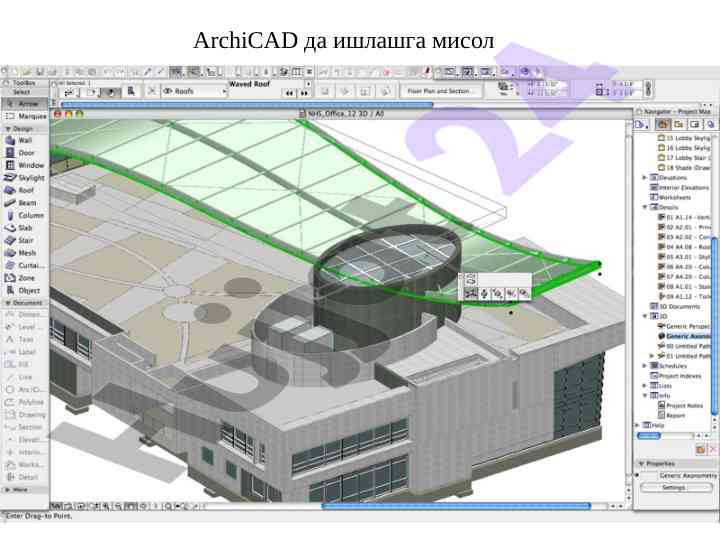The height and width of the screenshot is (540, 720).
Task: Open Project Notes in Navigator
Action: tap(681, 405)
